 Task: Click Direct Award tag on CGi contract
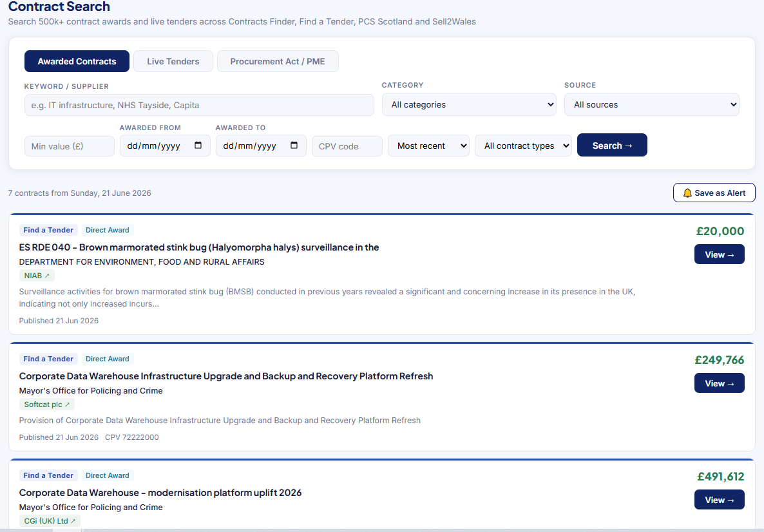(107, 475)
